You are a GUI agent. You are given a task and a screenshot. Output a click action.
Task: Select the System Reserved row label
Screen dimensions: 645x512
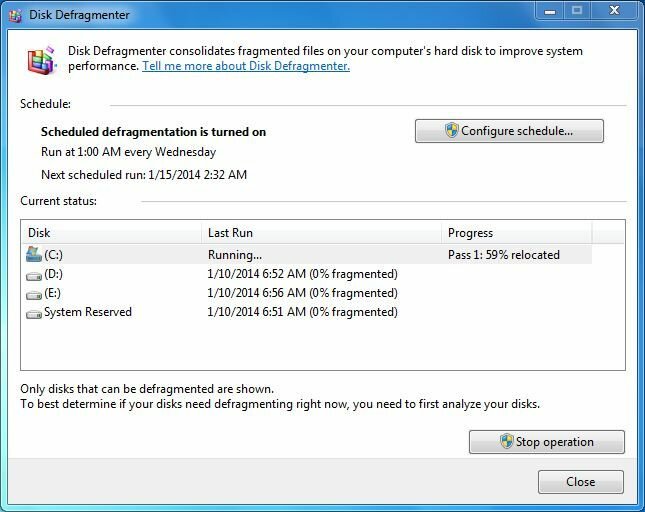point(88,312)
